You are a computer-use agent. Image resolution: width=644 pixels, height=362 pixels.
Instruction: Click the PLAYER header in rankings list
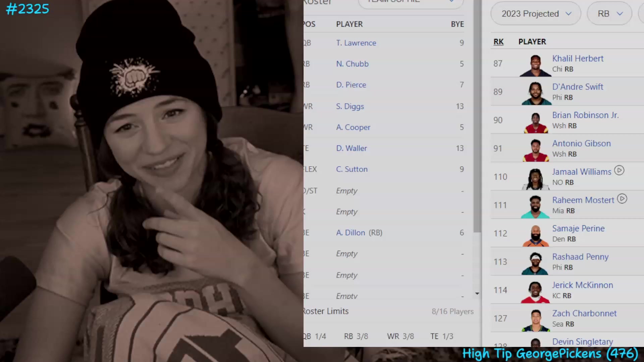tap(532, 42)
